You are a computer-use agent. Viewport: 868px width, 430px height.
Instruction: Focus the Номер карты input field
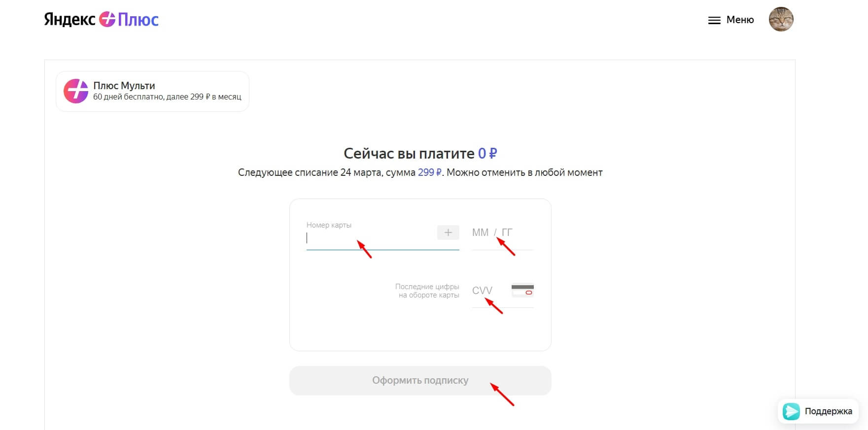click(370, 238)
